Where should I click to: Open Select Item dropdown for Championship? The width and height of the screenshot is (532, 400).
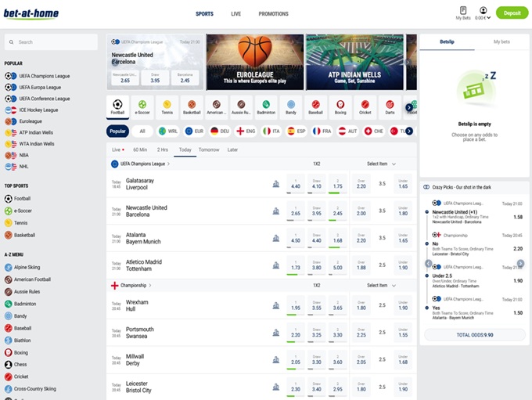click(x=381, y=286)
